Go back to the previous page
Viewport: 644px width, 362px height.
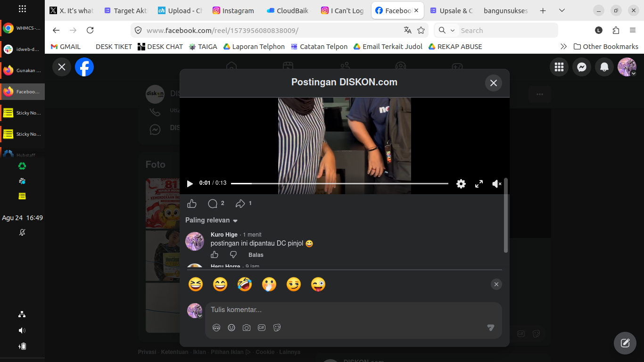[56, 30]
